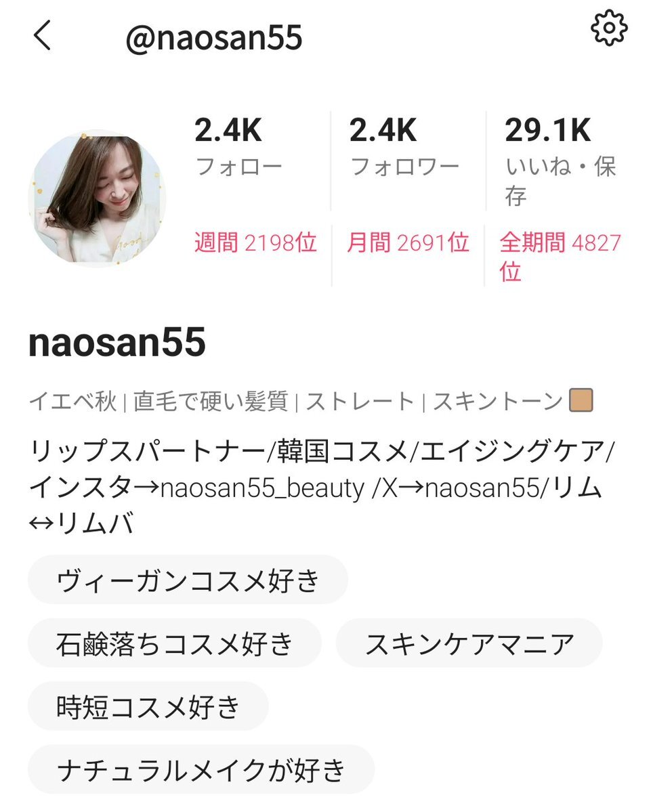Open the 29.1K いいね・保存 count

[561, 161]
